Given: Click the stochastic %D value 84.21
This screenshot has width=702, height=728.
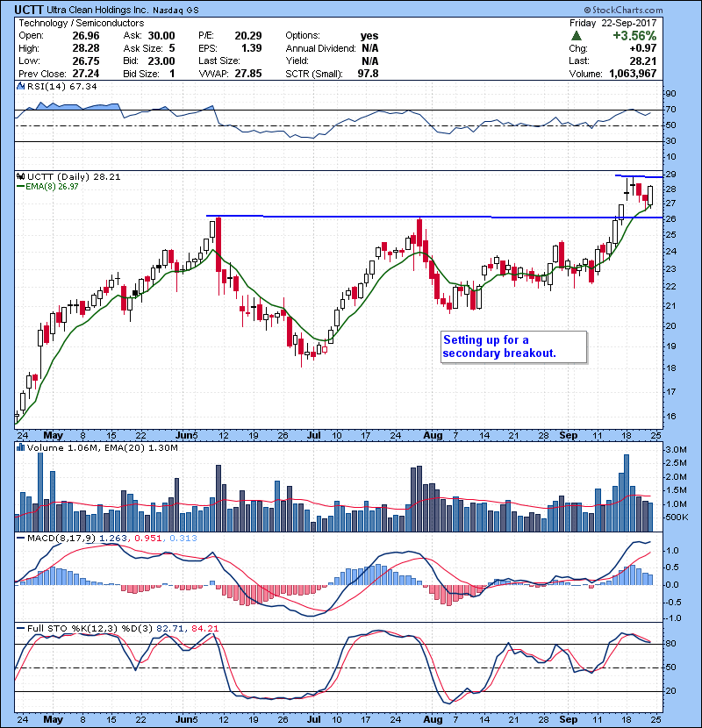Looking at the screenshot, I should tap(204, 629).
